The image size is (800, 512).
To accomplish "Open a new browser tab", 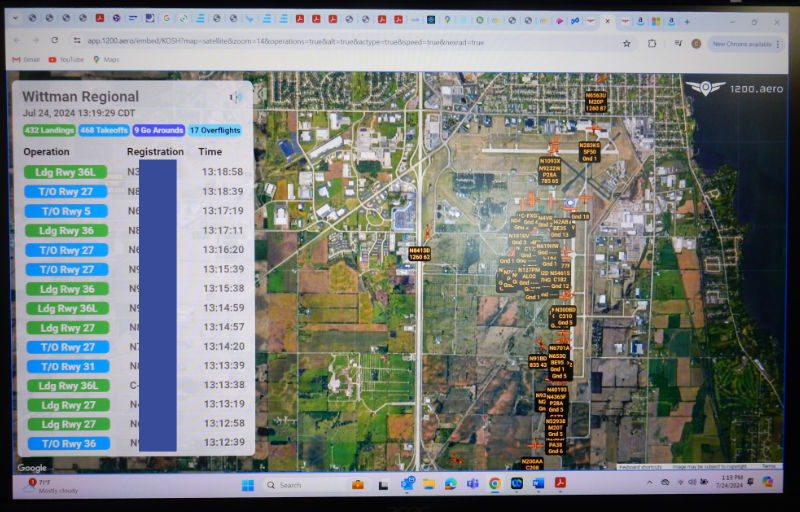I will tap(686, 20).
